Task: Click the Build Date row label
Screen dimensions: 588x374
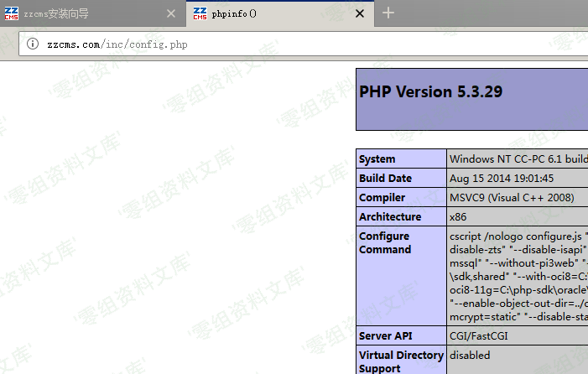Action: (385, 179)
